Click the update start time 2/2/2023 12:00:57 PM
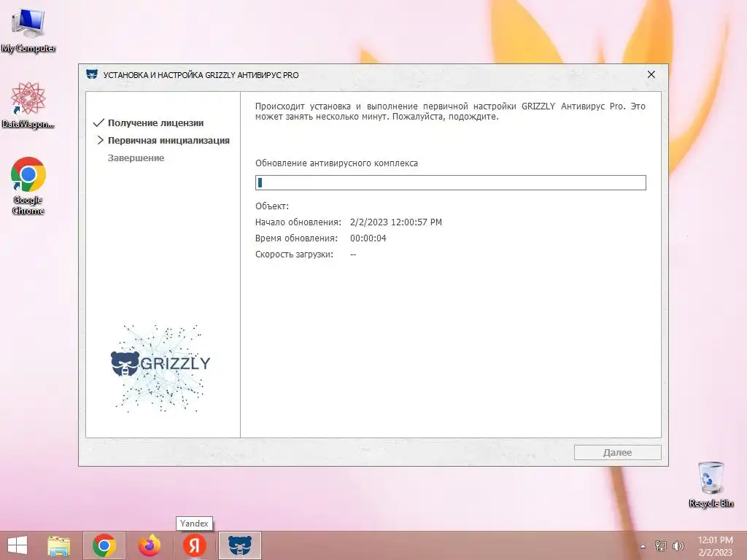Screen dimensions: 747x560 click(x=396, y=222)
